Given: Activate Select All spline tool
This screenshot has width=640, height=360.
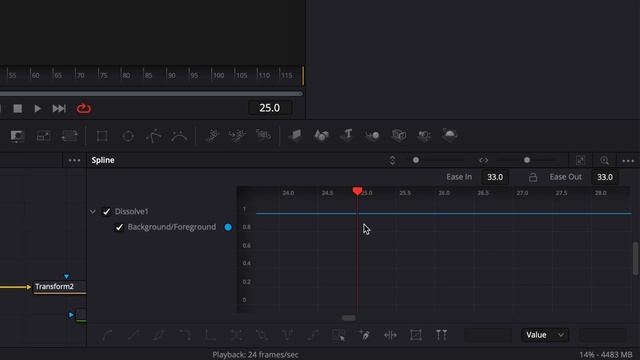Looking at the screenshot, I should [x=339, y=336].
